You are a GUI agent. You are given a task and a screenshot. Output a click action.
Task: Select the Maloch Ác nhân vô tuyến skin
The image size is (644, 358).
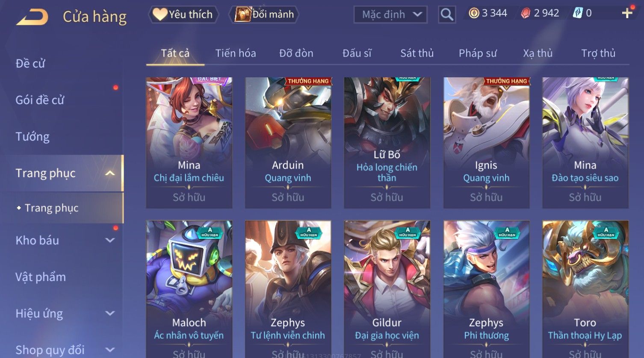[x=189, y=289]
